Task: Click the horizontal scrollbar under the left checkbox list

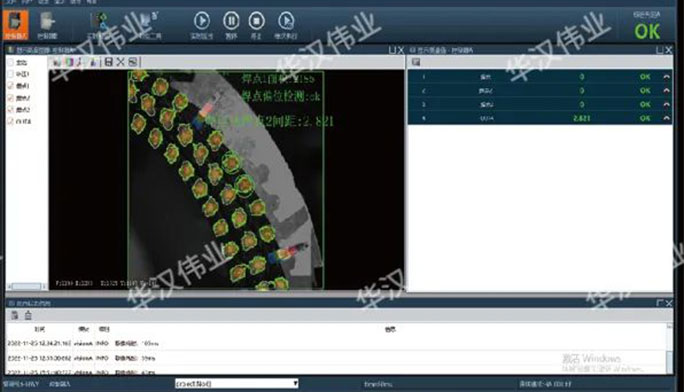Action: 26,286
